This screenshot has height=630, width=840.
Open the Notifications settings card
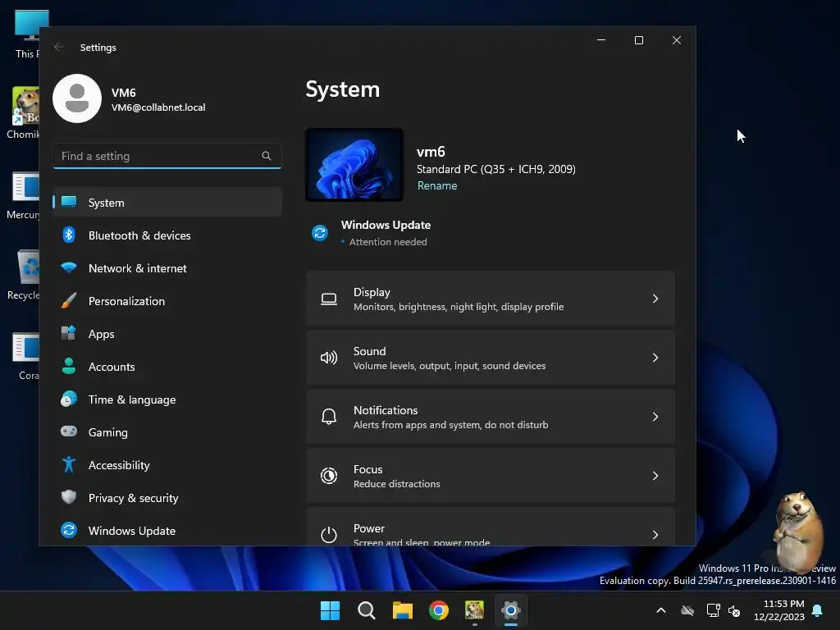click(491, 416)
